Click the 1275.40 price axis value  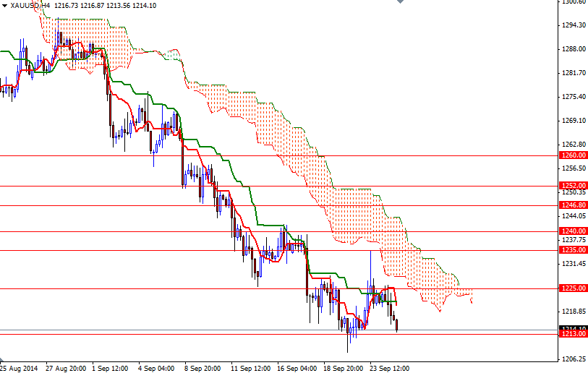click(574, 97)
